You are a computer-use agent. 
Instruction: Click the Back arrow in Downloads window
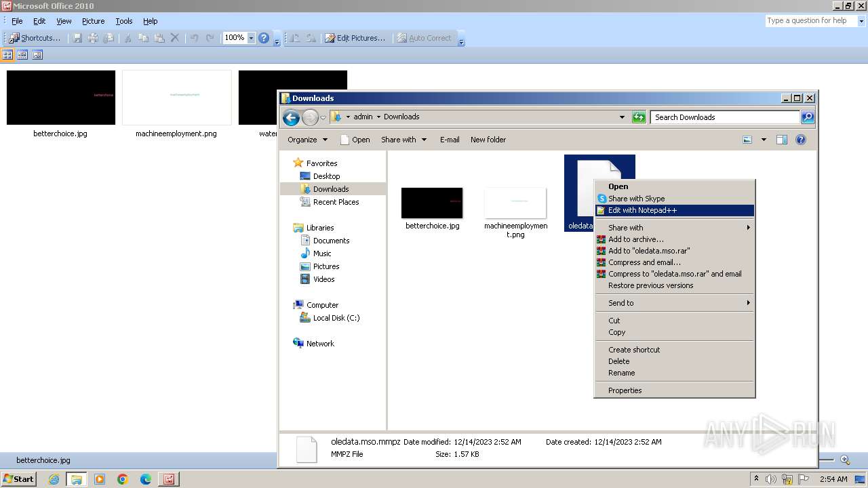point(291,118)
